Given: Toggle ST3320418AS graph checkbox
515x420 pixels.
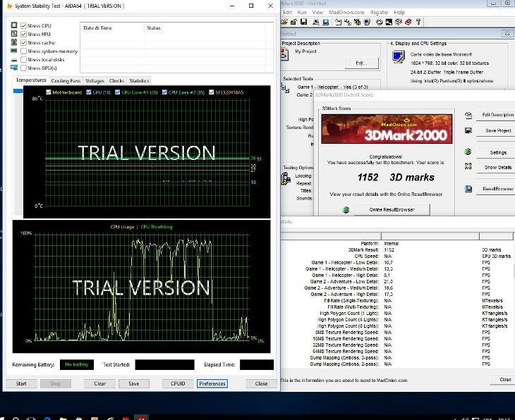Looking at the screenshot, I should (211, 92).
